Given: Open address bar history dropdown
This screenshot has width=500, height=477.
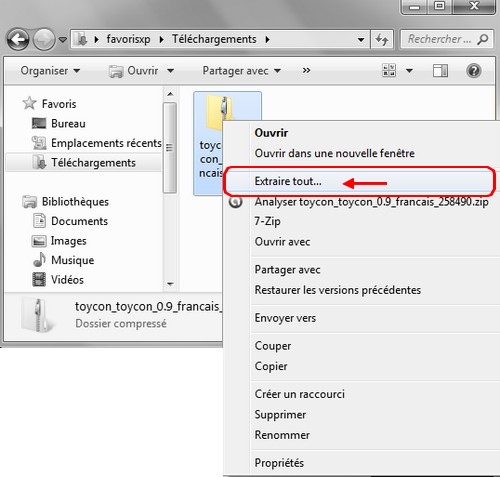Looking at the screenshot, I should pos(361,40).
